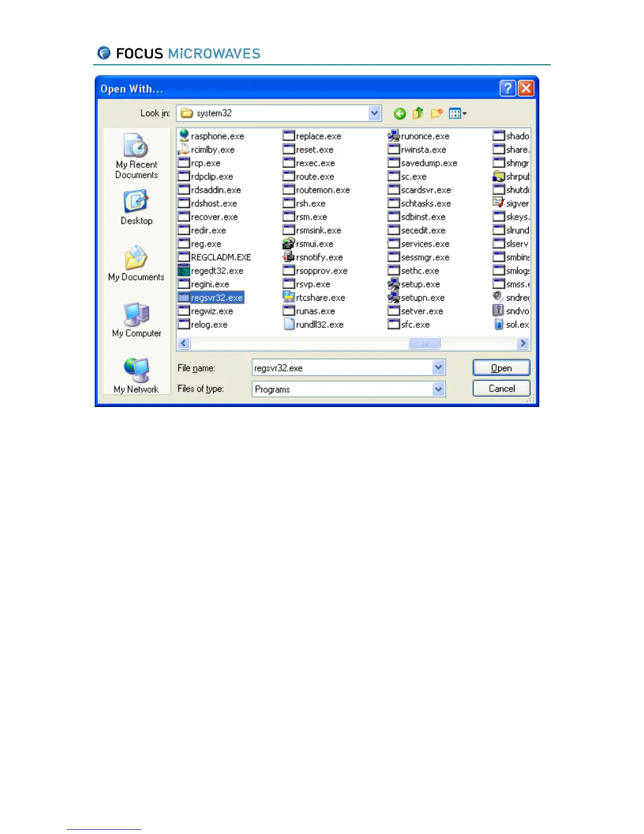Select the sigverif file icon
Screen dimensions: 644x834
coord(499,203)
